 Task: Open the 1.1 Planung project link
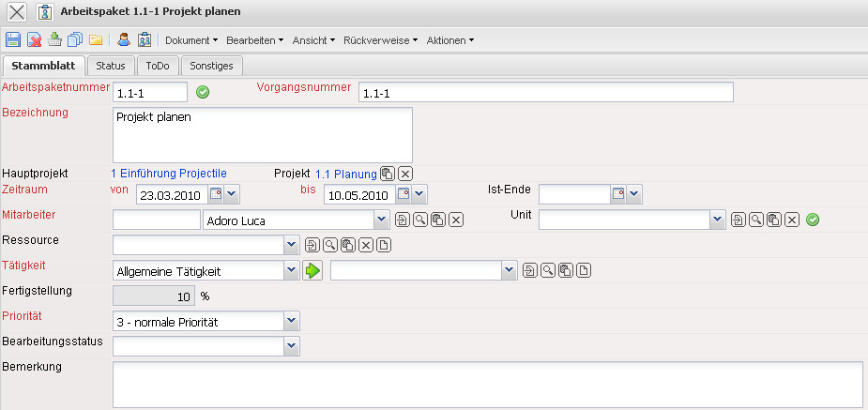[345, 174]
